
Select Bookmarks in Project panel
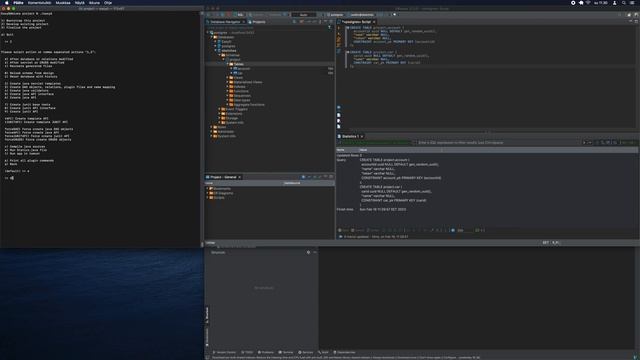(220, 189)
